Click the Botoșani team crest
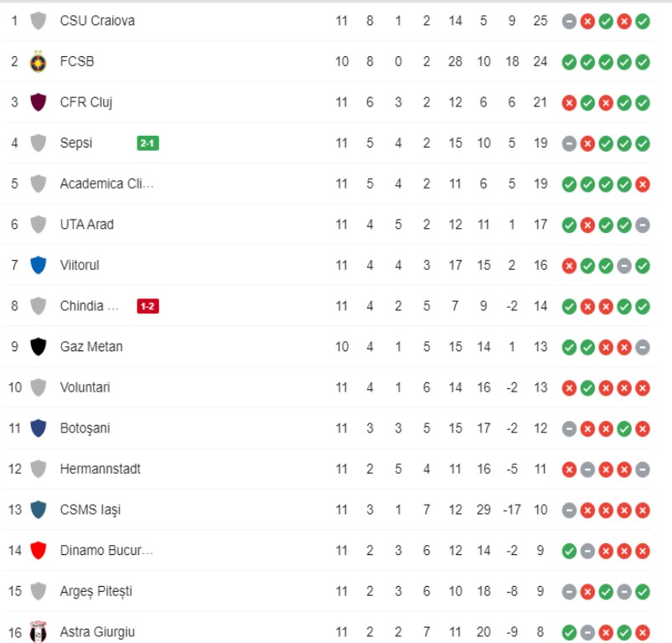Image resolution: width=672 pixels, height=643 pixels. pyautogui.click(x=38, y=428)
